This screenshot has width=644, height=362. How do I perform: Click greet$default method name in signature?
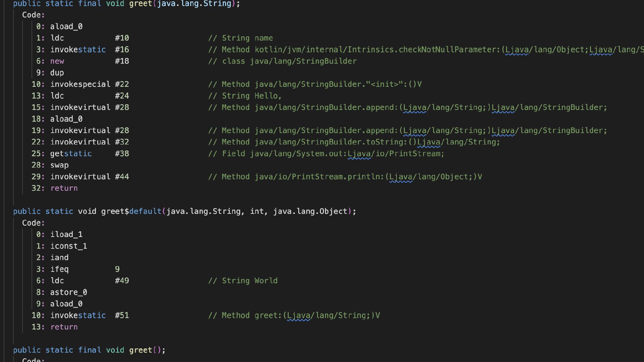(x=131, y=212)
